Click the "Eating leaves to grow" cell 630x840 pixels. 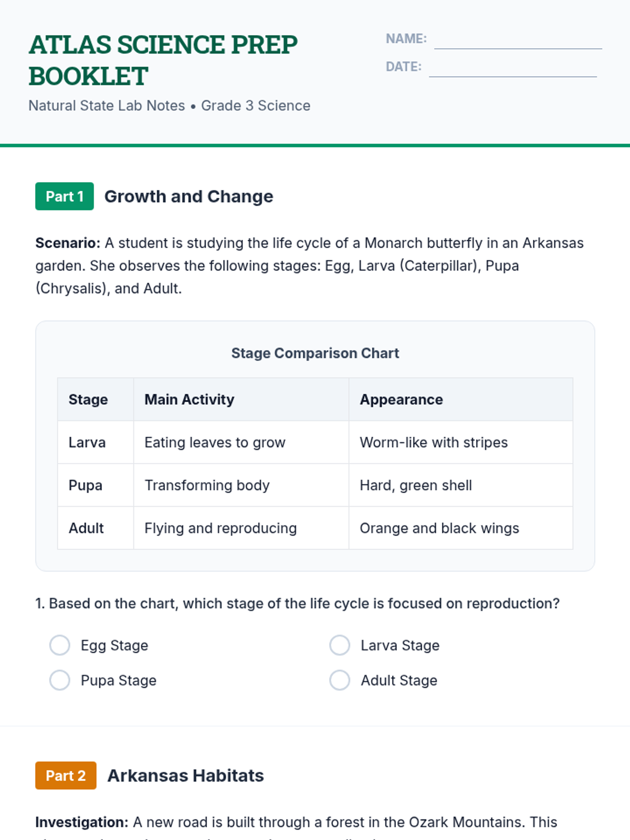(x=215, y=443)
